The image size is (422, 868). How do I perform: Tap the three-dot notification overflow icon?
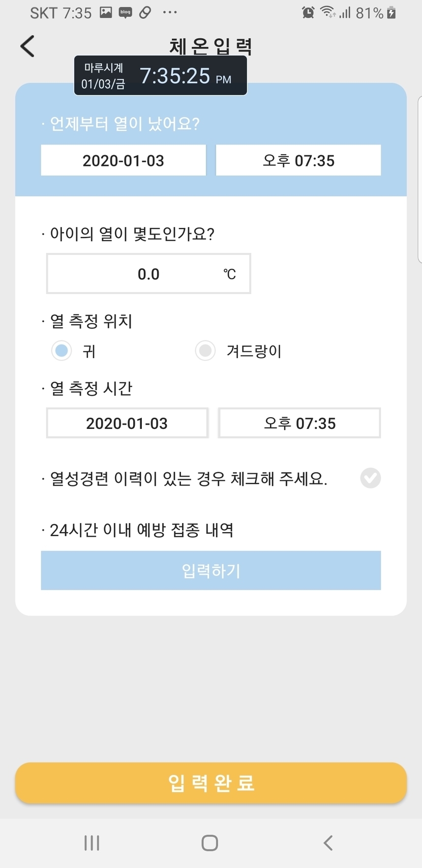(x=170, y=13)
